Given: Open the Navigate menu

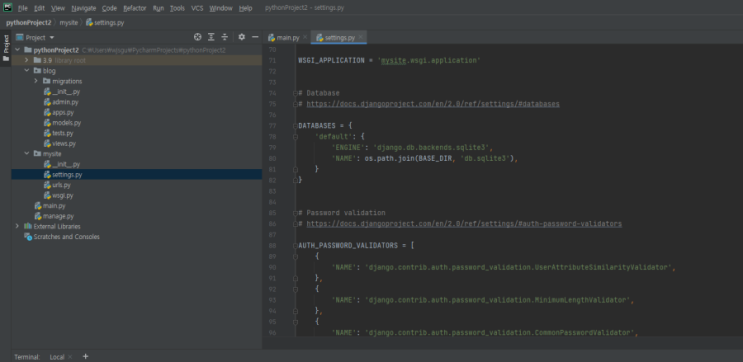Looking at the screenshot, I should point(84,8).
